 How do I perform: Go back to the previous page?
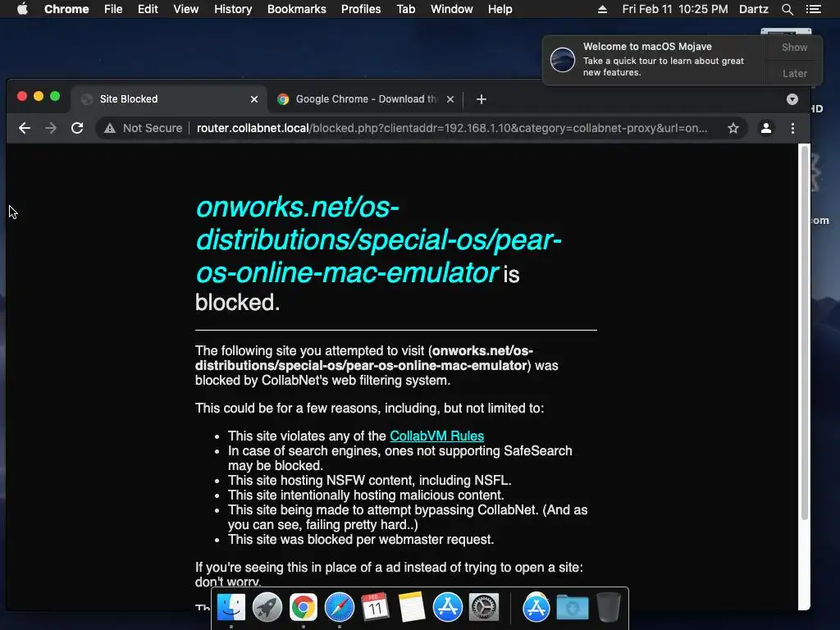[25, 128]
